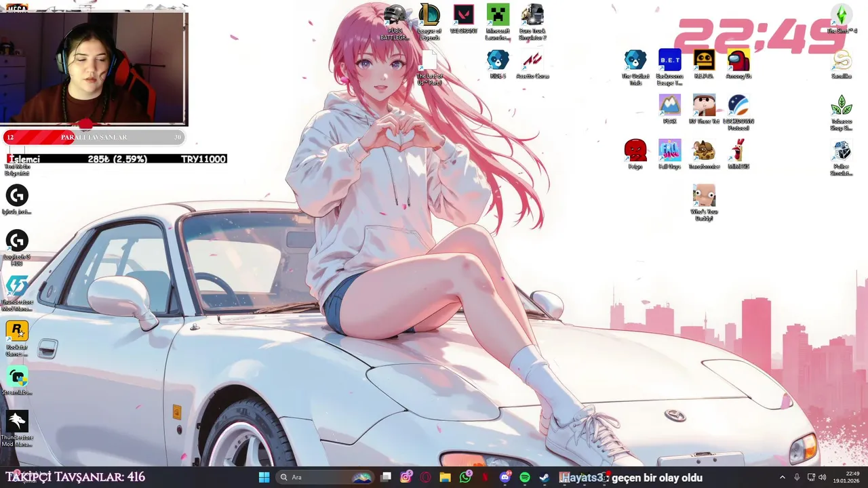
Task: Launch the Police Simulator shortcut
Action: (x=842, y=158)
